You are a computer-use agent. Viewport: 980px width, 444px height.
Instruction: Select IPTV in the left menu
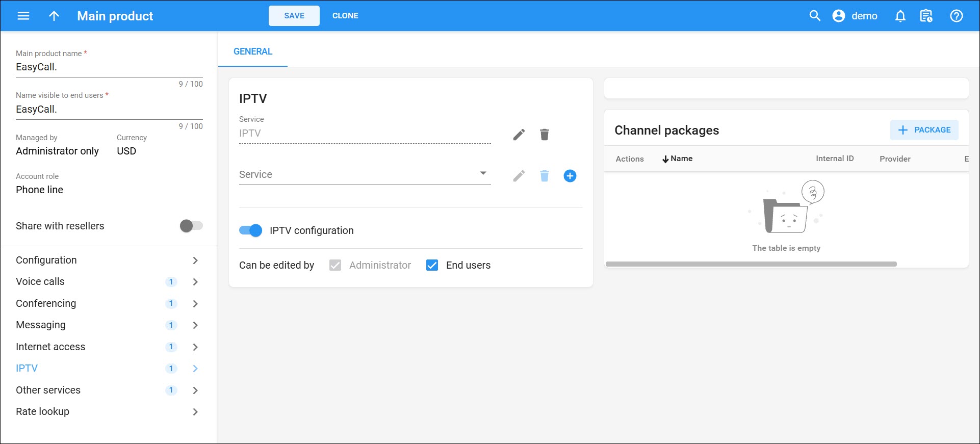[27, 368]
